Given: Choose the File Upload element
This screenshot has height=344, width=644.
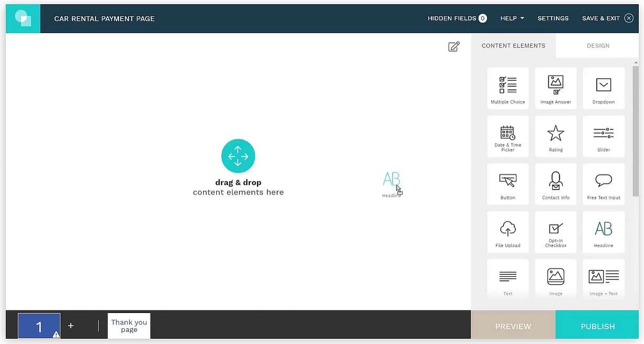Looking at the screenshot, I should coord(508,232).
